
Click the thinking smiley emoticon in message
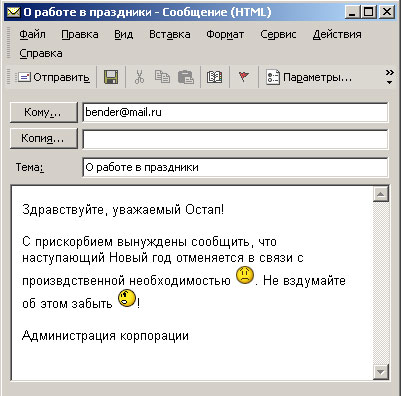point(127,298)
